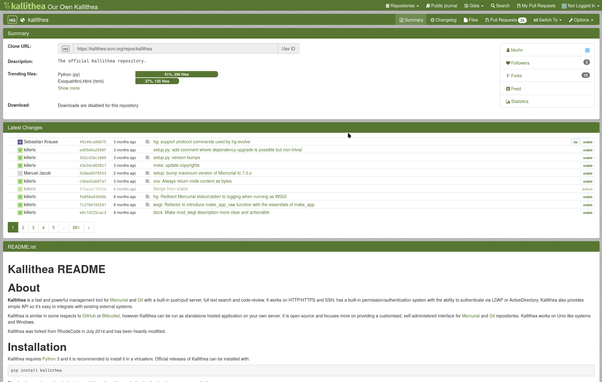This screenshot has width=602, height=382.
Task: Click killerix avatar on Merge from stable row
Action: [20, 189]
